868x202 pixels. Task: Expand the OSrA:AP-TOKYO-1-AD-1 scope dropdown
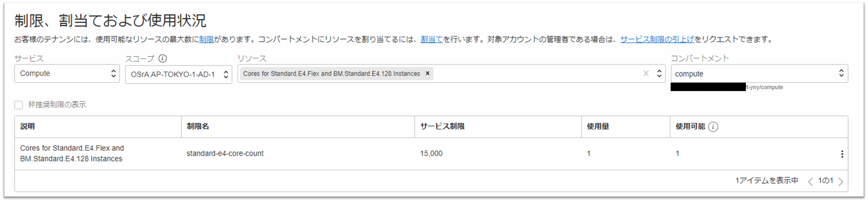point(178,74)
